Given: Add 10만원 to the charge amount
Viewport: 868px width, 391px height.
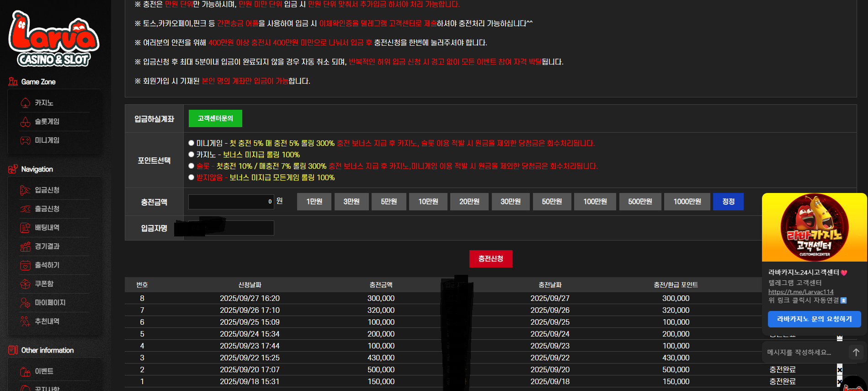Looking at the screenshot, I should click(428, 202).
